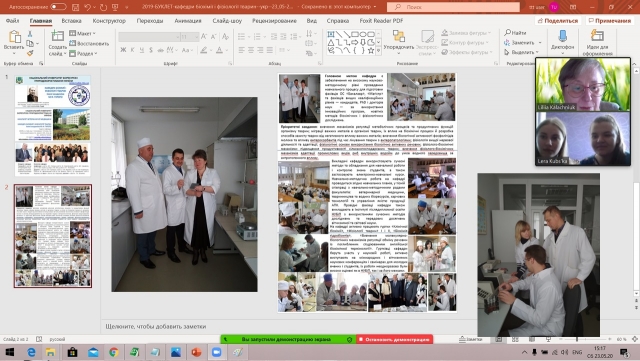640x361 pixels.
Task: Click the Найти find button
Action: click(x=515, y=33)
